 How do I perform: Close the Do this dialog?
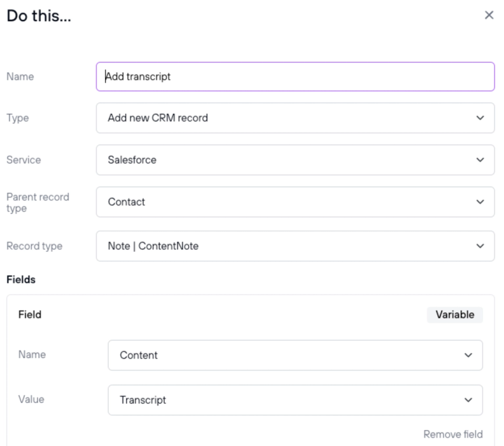point(489,15)
